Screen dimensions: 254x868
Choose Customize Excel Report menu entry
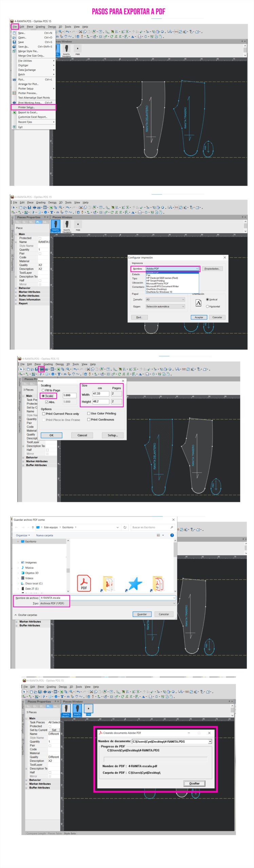coord(34,117)
